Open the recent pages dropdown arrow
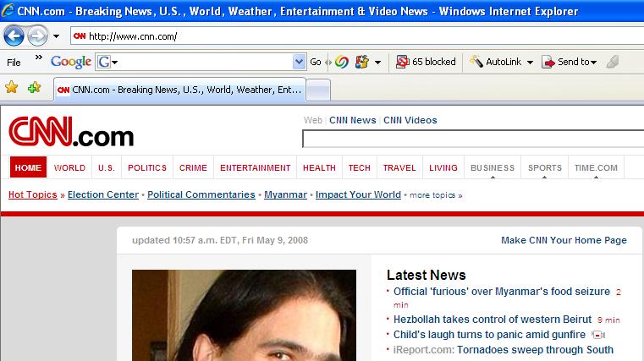Image resolution: width=644 pixels, height=361 pixels. [56, 36]
